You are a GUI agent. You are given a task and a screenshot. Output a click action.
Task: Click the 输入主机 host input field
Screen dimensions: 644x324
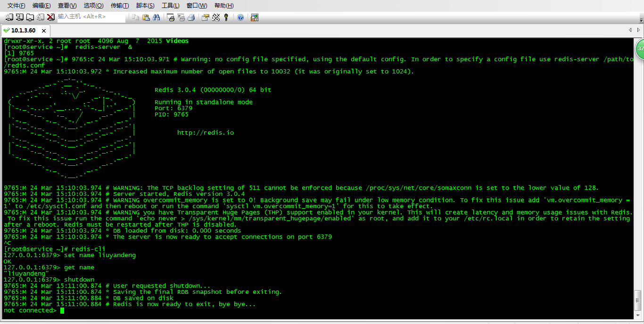(x=91, y=17)
